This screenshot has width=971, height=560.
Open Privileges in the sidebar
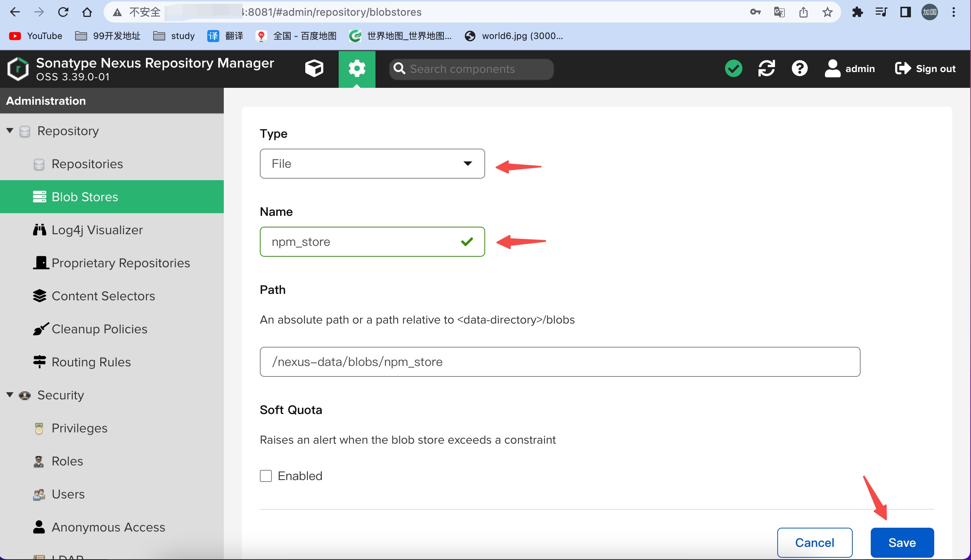point(112,428)
